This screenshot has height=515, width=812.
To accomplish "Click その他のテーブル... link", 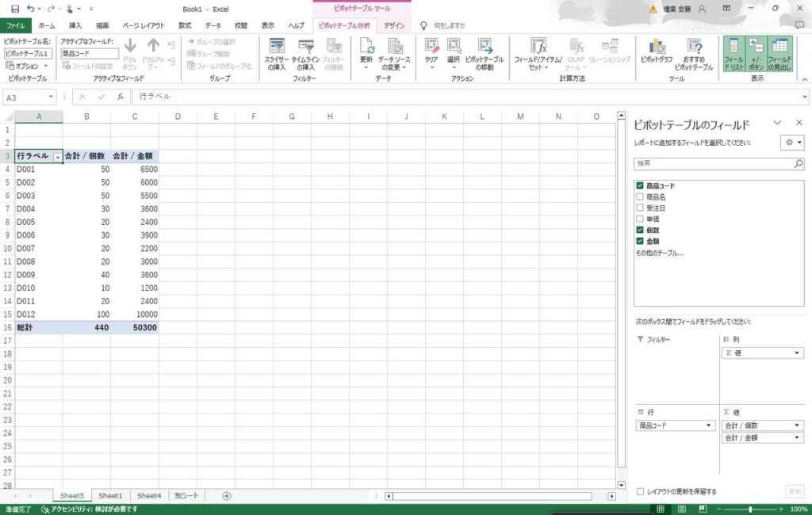I will (x=659, y=253).
